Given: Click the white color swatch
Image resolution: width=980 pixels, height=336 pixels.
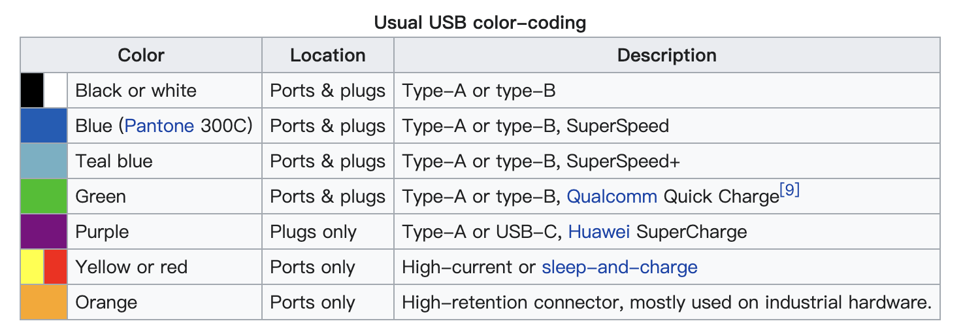Looking at the screenshot, I should tap(56, 90).
